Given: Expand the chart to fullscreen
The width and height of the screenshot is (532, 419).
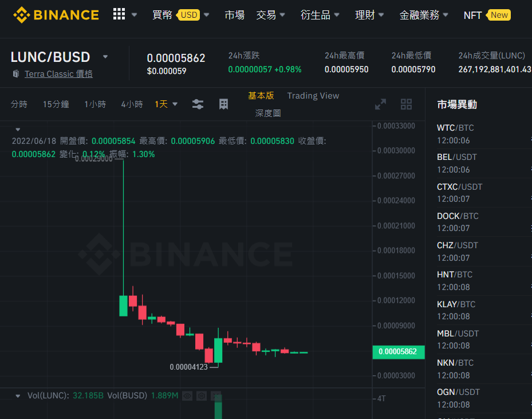Looking at the screenshot, I should (380, 104).
